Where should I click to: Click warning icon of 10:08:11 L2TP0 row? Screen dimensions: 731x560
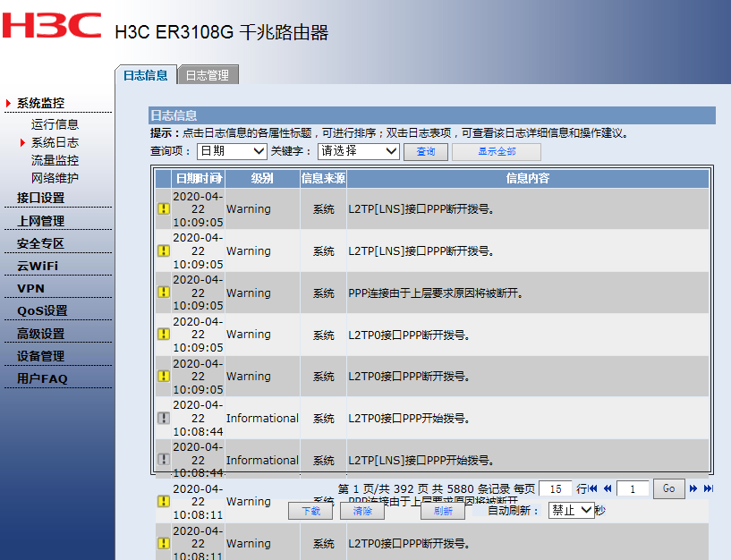164,543
